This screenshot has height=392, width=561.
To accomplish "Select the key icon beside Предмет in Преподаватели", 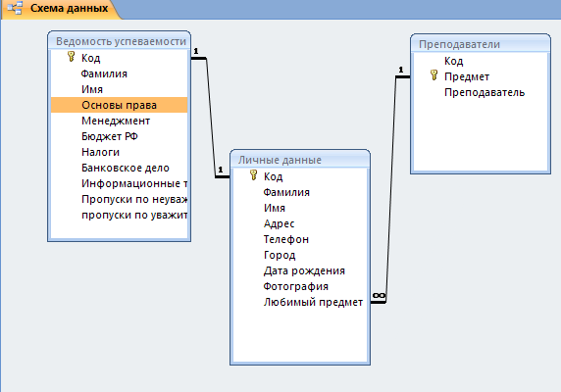I will tap(433, 75).
